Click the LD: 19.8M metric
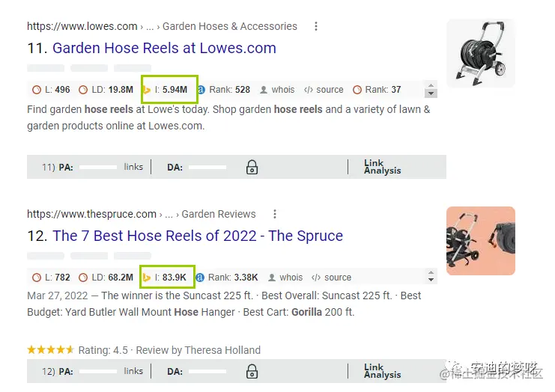This screenshot has width=555, height=392. coord(106,90)
